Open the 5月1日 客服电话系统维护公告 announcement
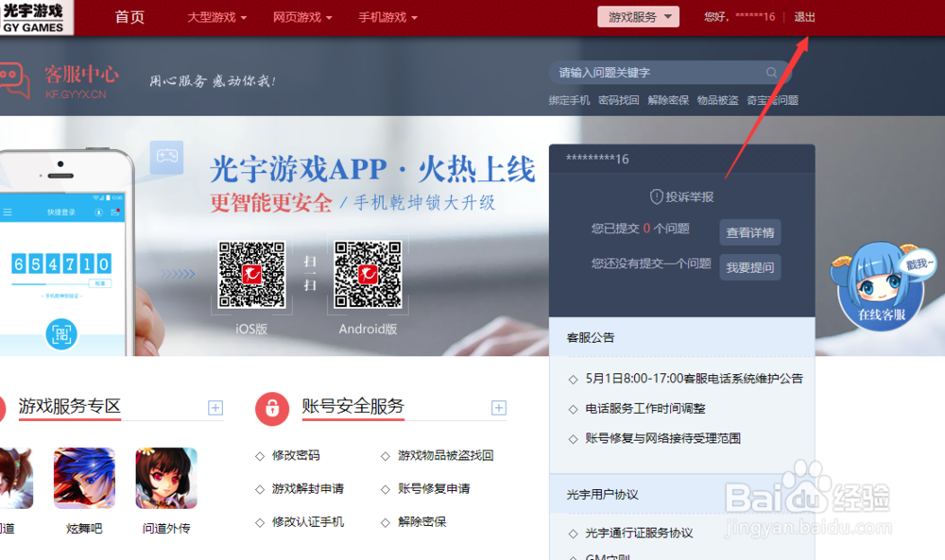 pyautogui.click(x=695, y=379)
